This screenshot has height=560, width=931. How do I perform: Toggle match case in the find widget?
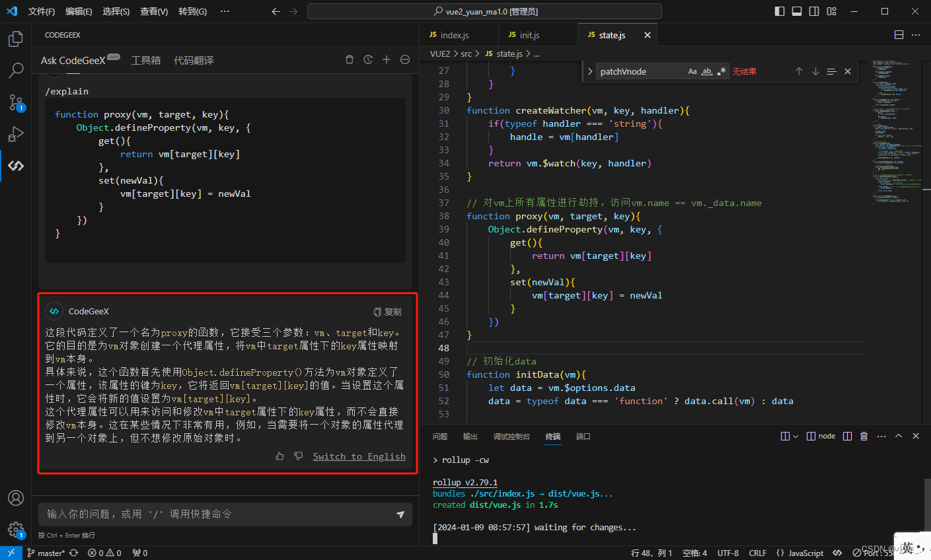[692, 71]
